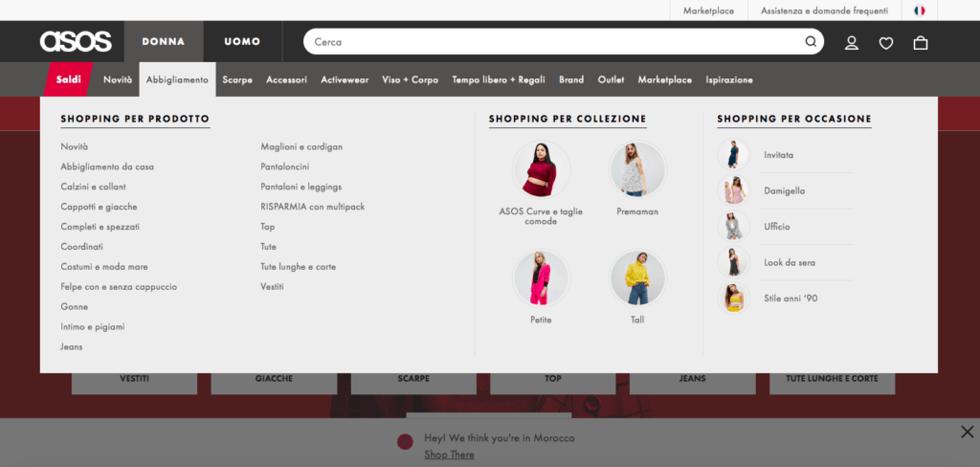This screenshot has height=467, width=980.
Task: Select Tute lunghe e corte link
Action: pos(299,266)
